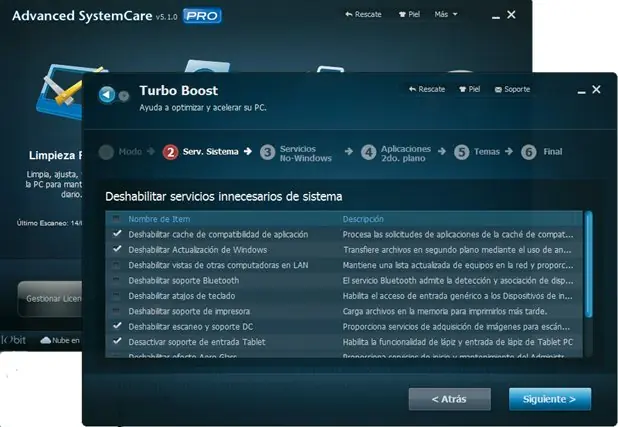Image resolution: width=618 pixels, height=427 pixels.
Task: Uncheck Deshabilitar Actualización de Windows
Action: pyautogui.click(x=117, y=249)
